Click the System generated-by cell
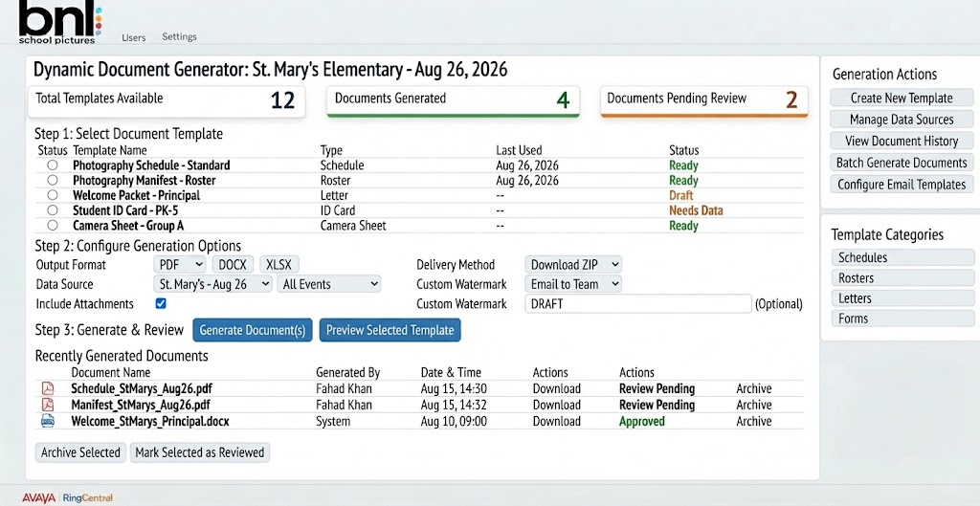Image resolution: width=980 pixels, height=506 pixels. pos(333,421)
